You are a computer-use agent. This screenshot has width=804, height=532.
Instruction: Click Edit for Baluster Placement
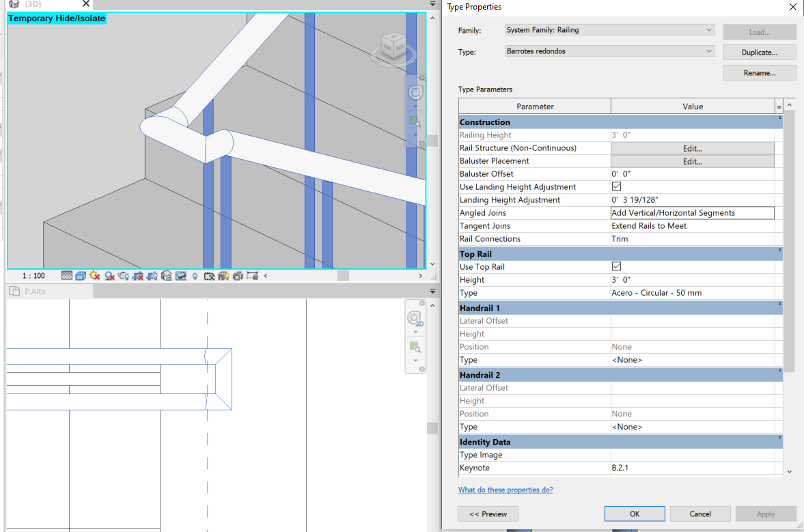[692, 161]
